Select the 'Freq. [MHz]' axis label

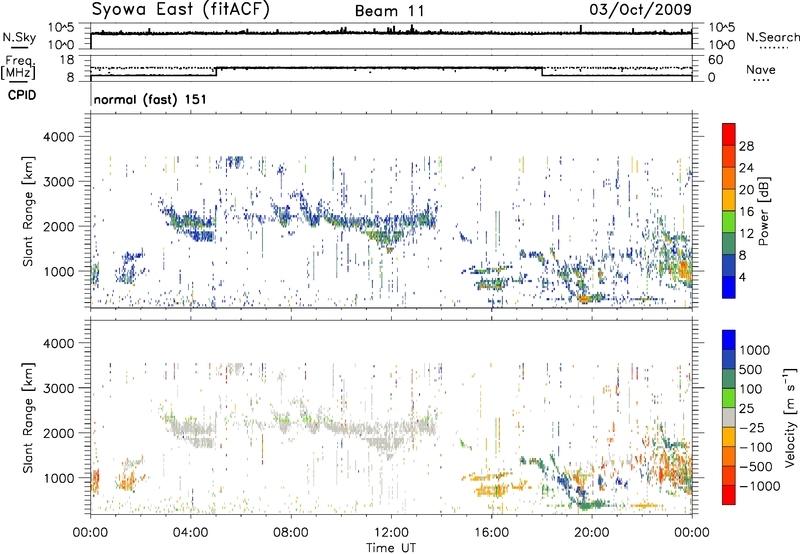19,68
